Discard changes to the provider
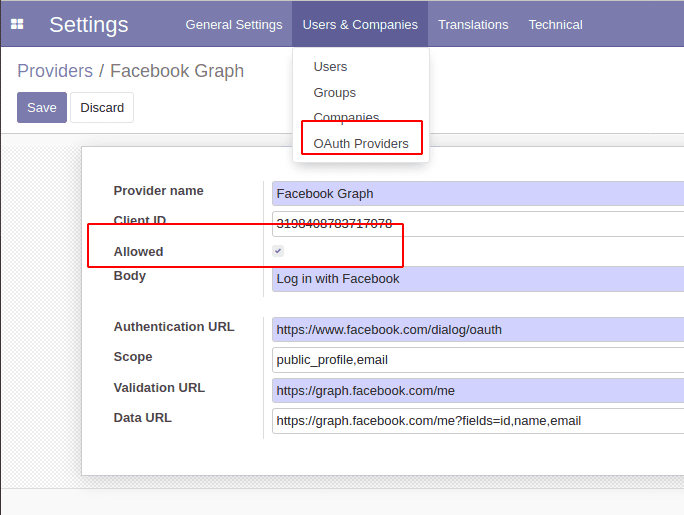The height and width of the screenshot is (515, 684). tap(102, 107)
